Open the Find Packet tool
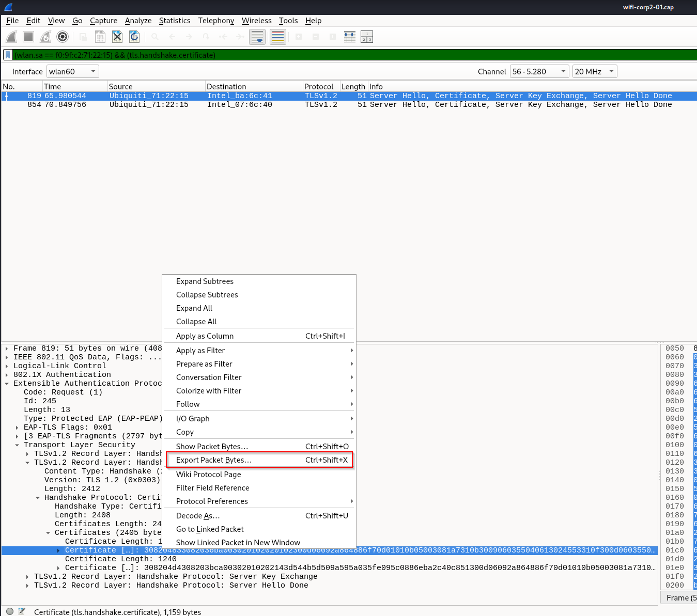Screen dimensions: 697x616 pos(154,37)
